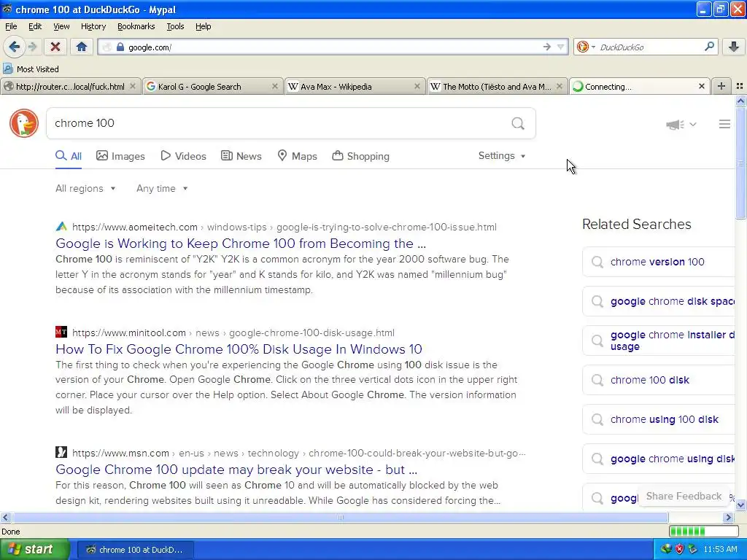Search related: chrome using 100 disk
The height and width of the screenshot is (560, 747).
tap(659, 419)
